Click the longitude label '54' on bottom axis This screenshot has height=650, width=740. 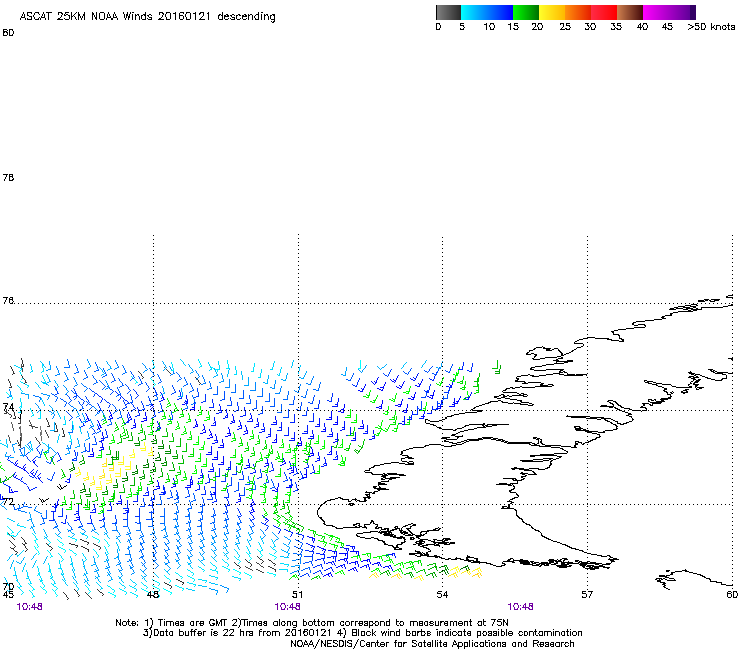tap(442, 595)
